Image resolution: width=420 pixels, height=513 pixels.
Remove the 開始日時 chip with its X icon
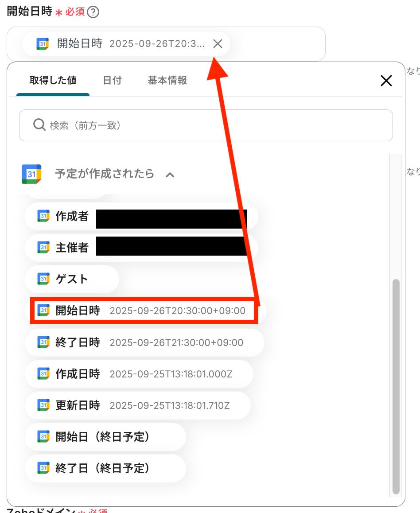218,43
